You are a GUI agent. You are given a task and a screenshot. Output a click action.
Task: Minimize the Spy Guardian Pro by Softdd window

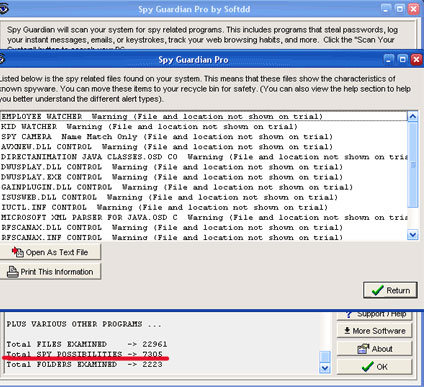tap(386, 9)
